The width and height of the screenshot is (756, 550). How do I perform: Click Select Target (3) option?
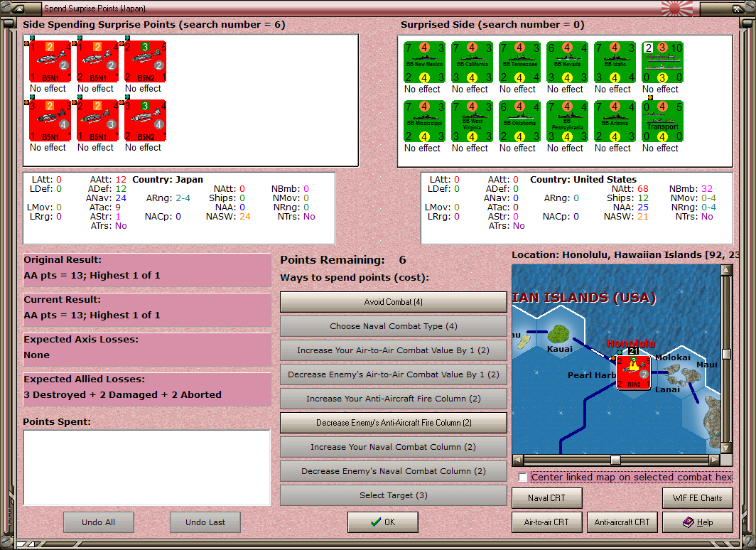click(x=394, y=495)
